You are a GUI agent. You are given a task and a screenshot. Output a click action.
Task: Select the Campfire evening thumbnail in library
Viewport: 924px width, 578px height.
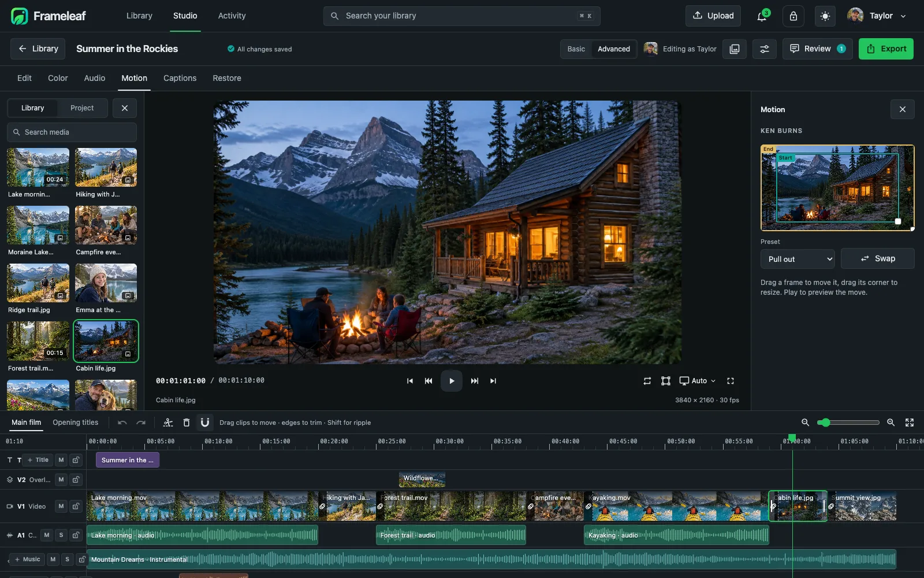(106, 225)
